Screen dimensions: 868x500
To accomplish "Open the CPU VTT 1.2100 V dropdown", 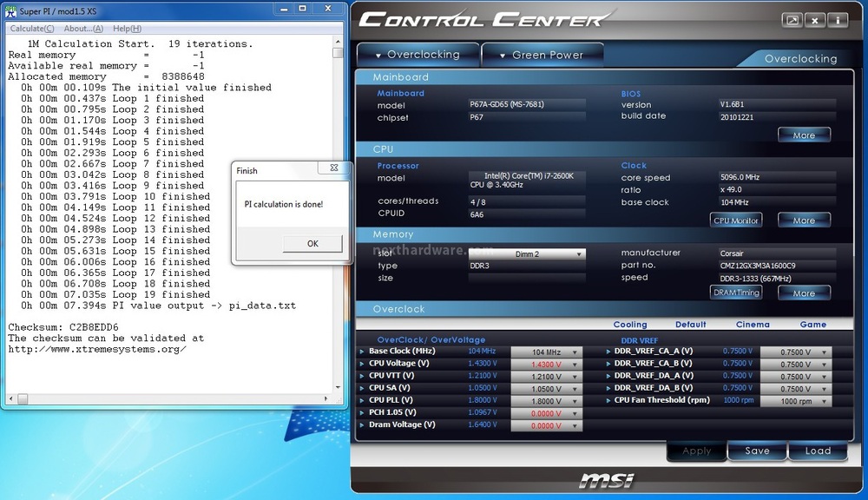I will 546,377.
